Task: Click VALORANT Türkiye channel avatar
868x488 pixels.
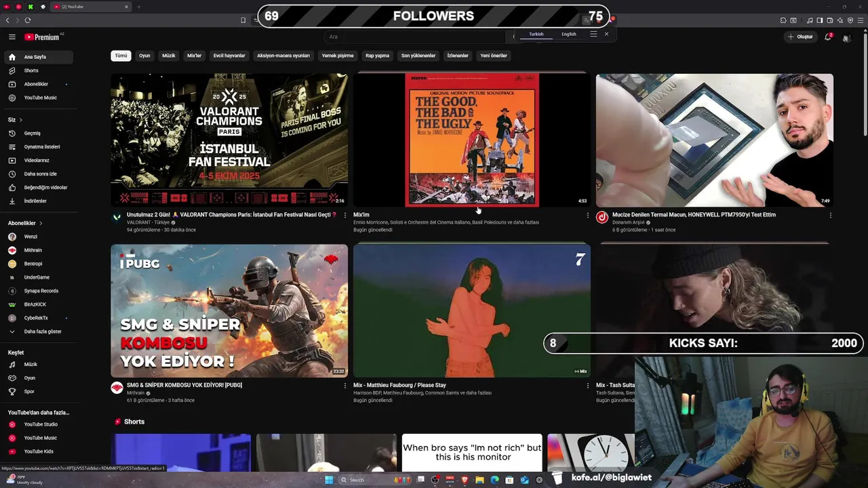Action: coord(117,217)
